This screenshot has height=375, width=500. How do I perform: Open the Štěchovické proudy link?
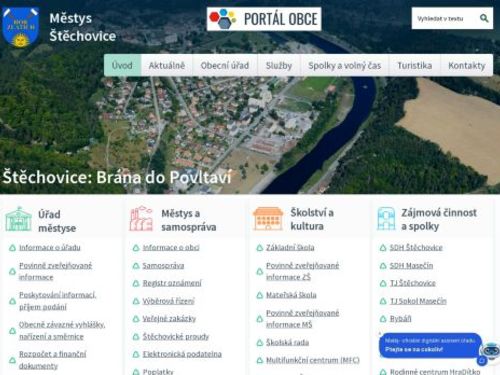point(176,336)
